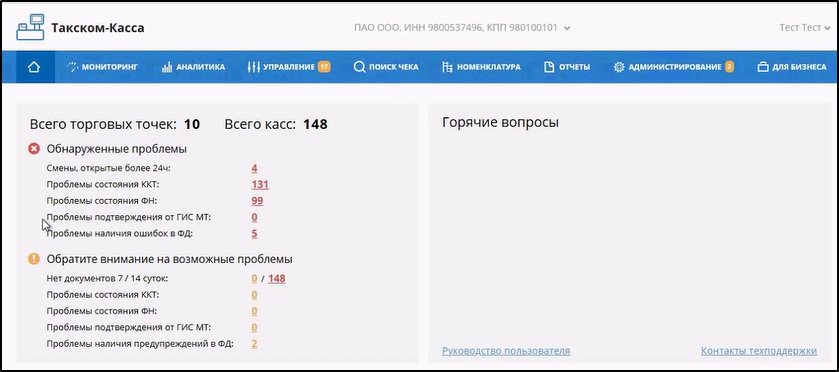Click the Такском-Касса cash register logo
The image size is (839, 372).
click(30, 27)
